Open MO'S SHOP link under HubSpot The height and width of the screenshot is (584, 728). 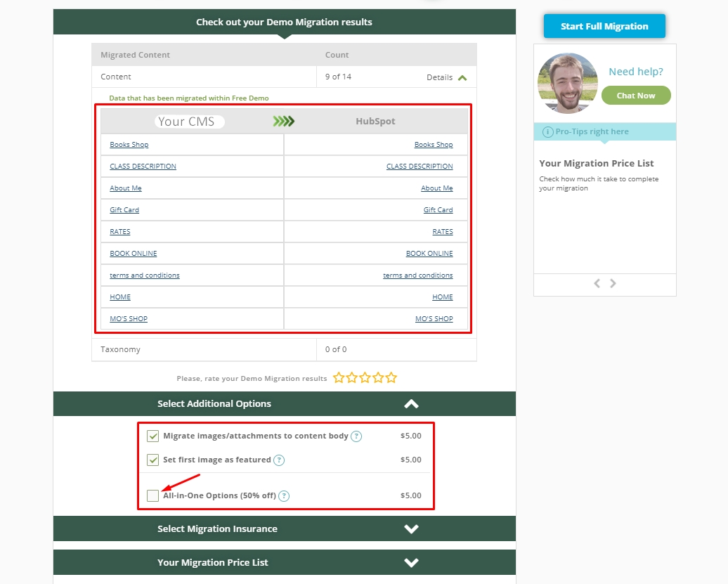(x=434, y=319)
